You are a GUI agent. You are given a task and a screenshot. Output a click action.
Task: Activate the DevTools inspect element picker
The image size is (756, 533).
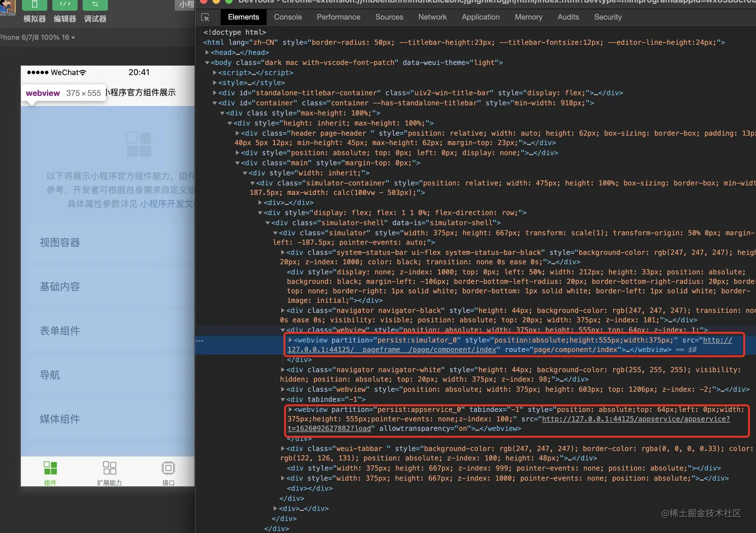(205, 17)
